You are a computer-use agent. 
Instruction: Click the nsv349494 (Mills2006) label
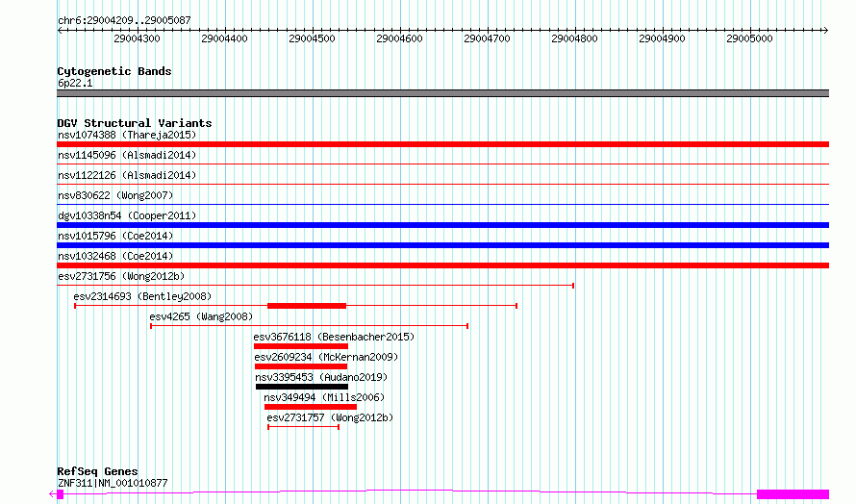point(324,397)
